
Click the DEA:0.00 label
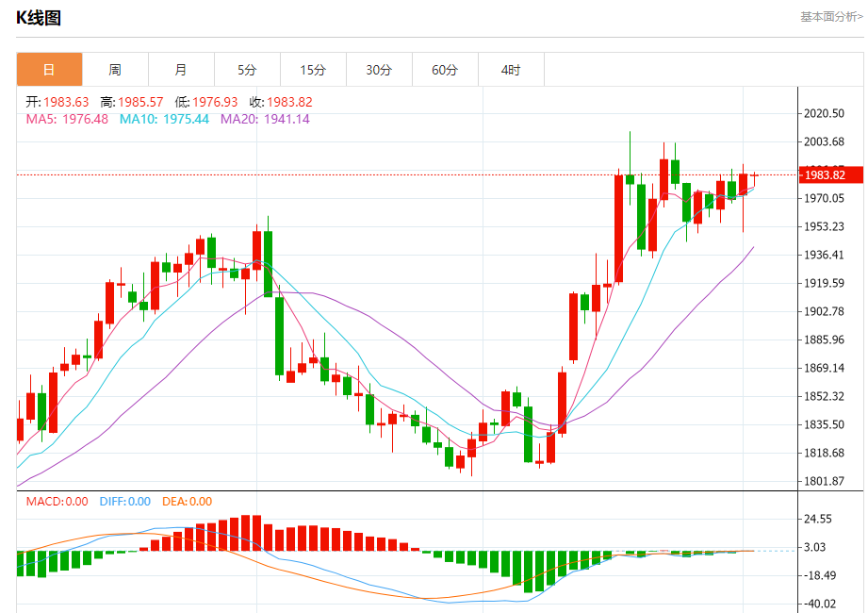188,502
